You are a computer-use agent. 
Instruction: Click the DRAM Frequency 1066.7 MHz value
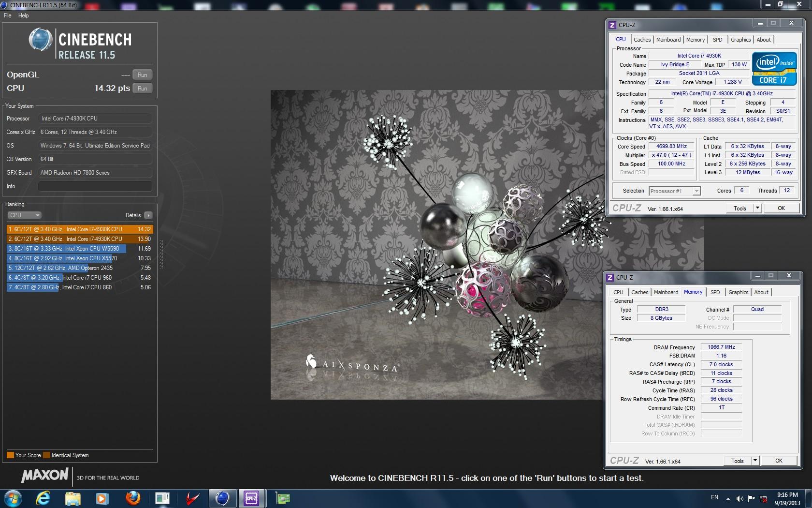(x=721, y=347)
